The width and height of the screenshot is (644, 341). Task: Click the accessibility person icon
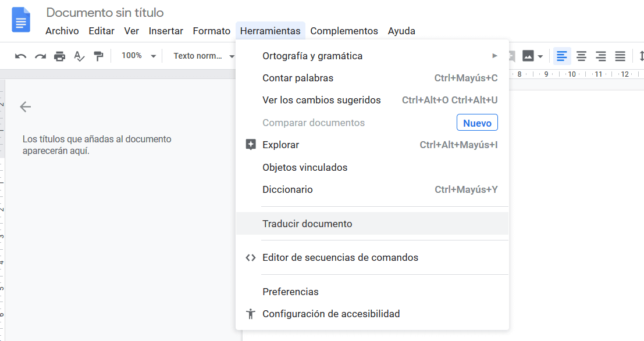(251, 314)
